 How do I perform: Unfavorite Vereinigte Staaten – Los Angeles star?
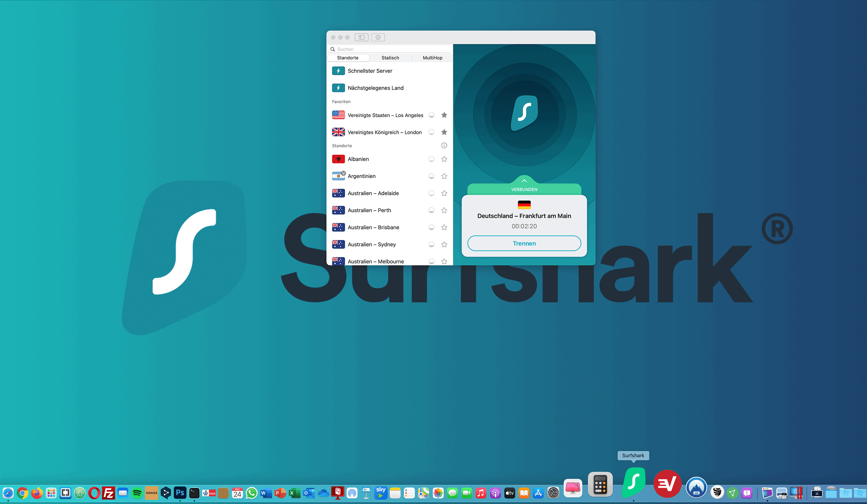(x=444, y=115)
